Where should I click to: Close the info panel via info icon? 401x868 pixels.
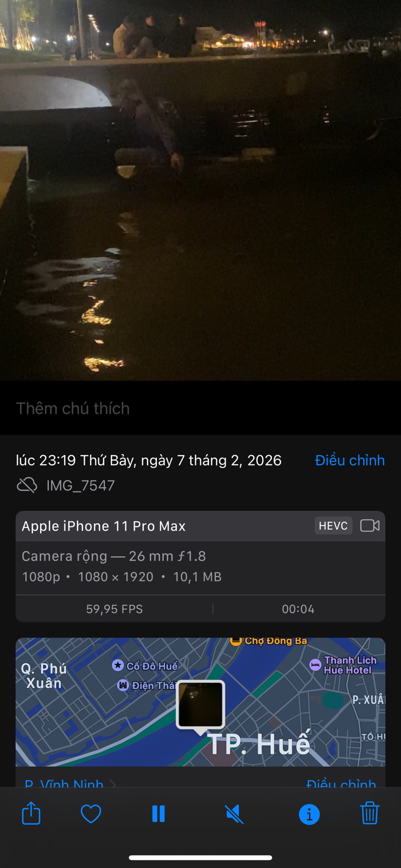point(309,814)
